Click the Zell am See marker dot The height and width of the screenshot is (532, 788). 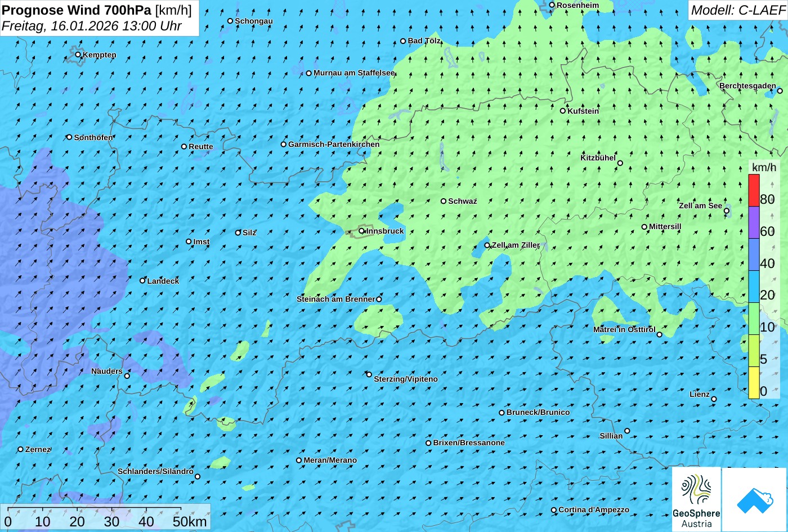click(727, 211)
